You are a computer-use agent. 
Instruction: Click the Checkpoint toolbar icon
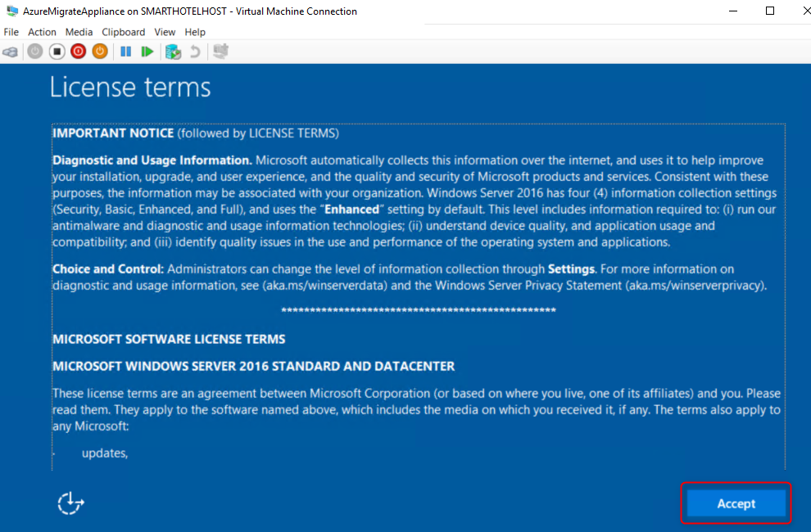tap(173, 52)
